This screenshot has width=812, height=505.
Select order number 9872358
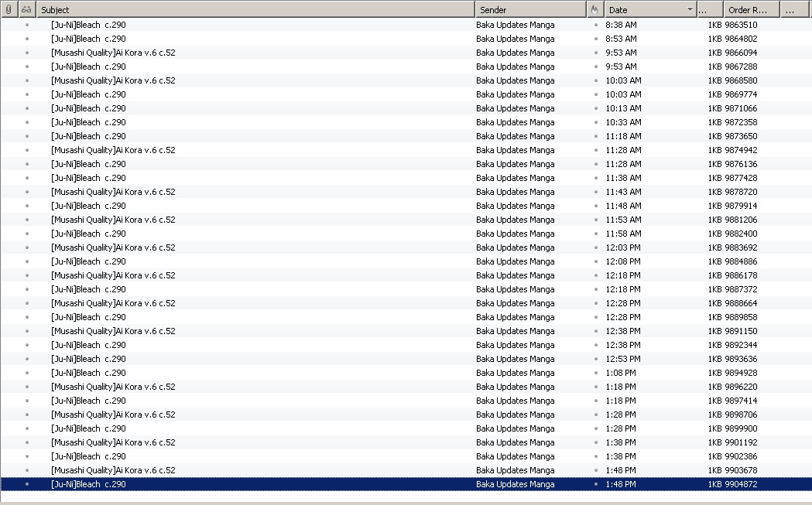[741, 122]
